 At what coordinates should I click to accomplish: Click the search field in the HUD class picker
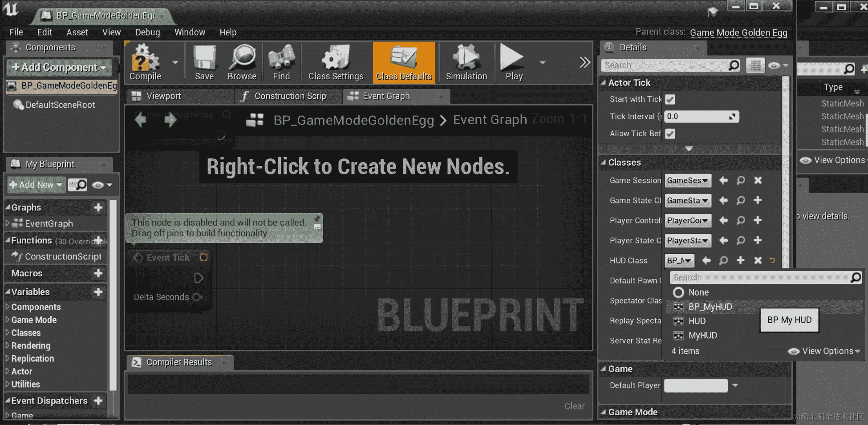tap(766, 278)
